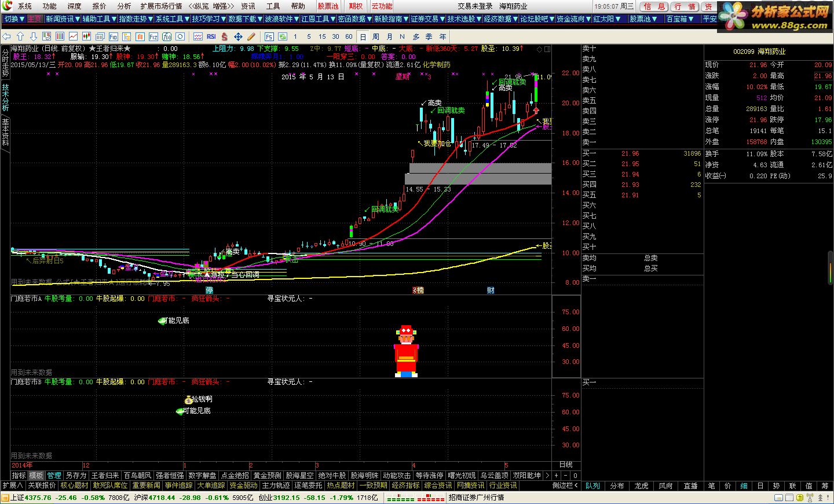834x504 pixels.
Task: Open the 分析 menu
Action: click(x=125, y=6)
